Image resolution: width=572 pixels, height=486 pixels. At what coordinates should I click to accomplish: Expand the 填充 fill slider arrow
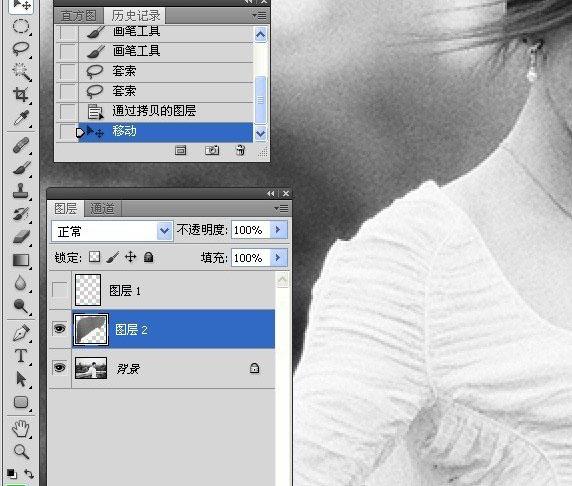tap(278, 258)
